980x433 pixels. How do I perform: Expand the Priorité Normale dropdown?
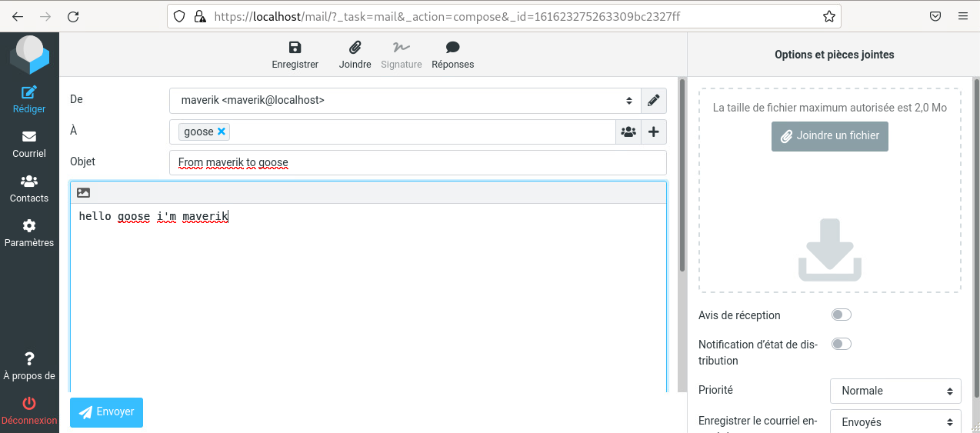coord(895,391)
